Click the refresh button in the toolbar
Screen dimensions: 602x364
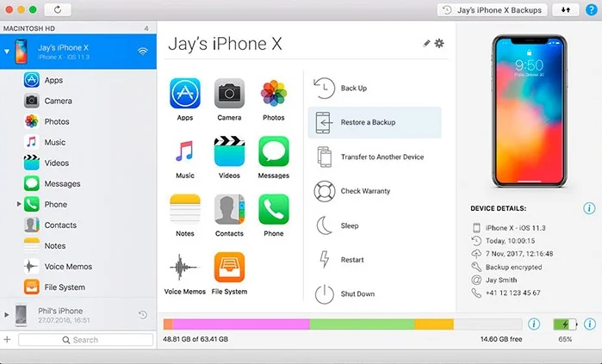58,9
